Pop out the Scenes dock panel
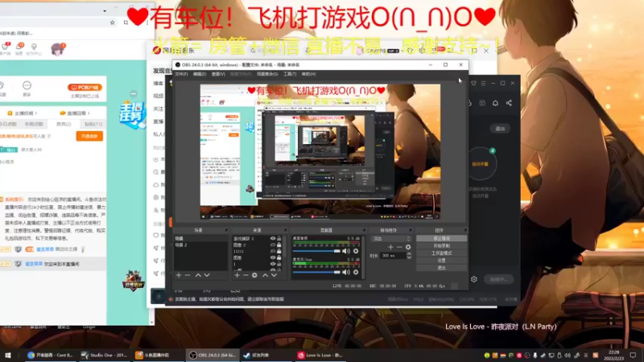The height and width of the screenshot is (362, 644). tap(226, 230)
